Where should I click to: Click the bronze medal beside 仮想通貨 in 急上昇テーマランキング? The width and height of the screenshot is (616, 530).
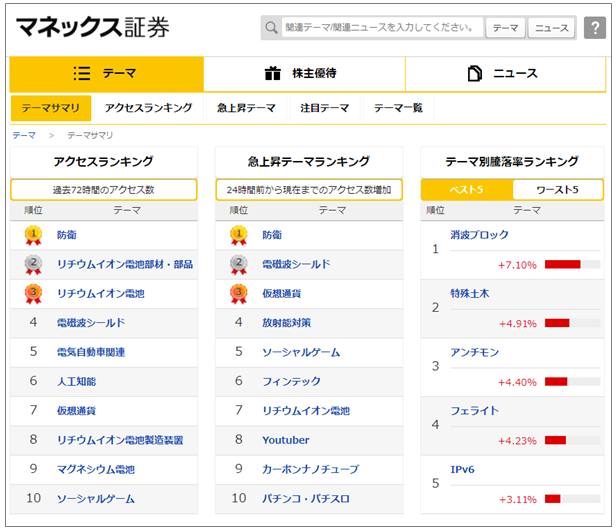pyautogui.click(x=239, y=294)
